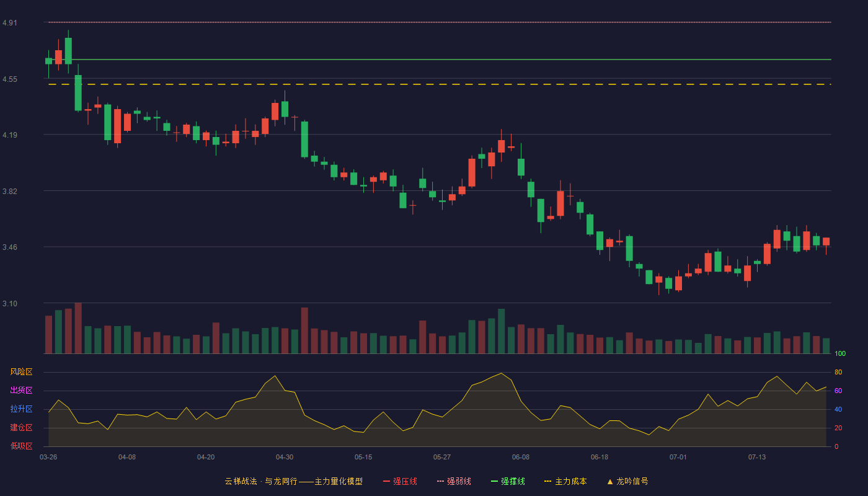
Task: Click the 05-27 date label
Action: pos(442,457)
